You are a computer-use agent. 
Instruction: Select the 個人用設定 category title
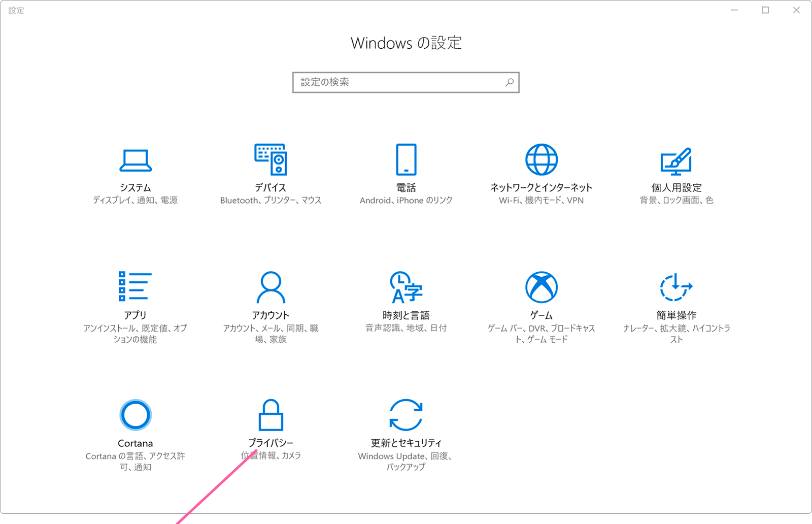click(x=676, y=188)
